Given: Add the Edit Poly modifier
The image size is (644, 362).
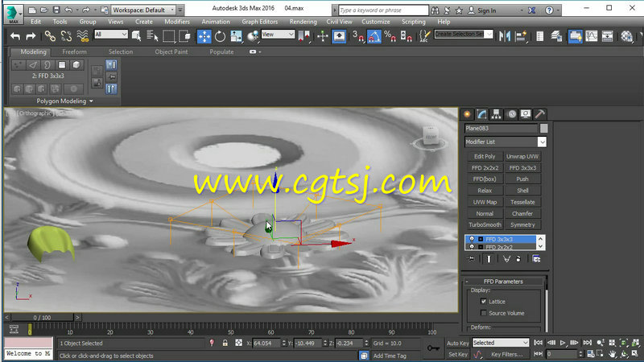Looking at the screenshot, I should [x=485, y=156].
